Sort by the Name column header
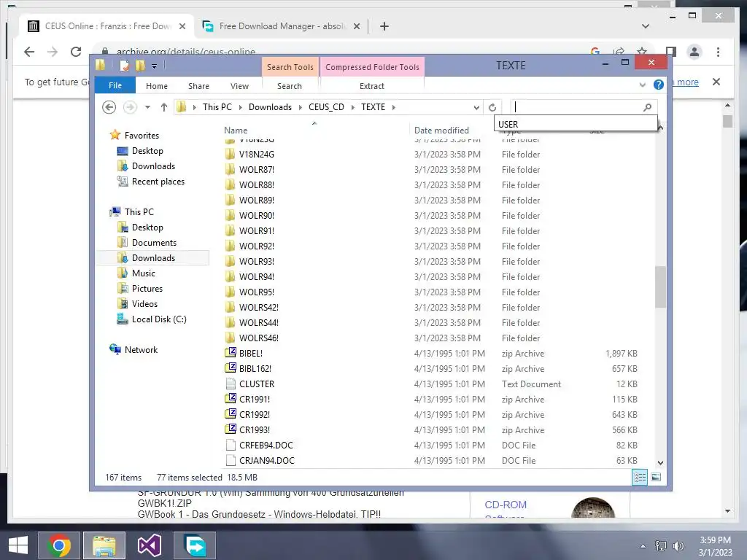This screenshot has width=747, height=560. pyautogui.click(x=236, y=131)
